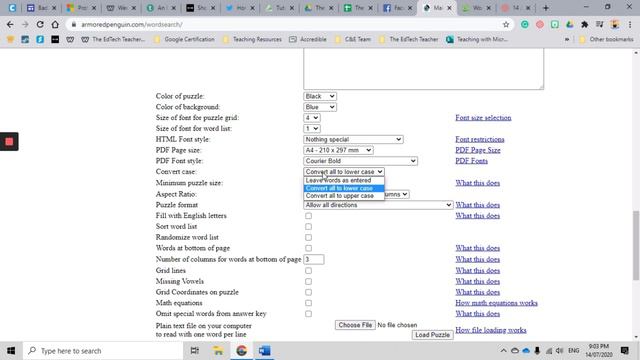Open the browser home page

coord(55,24)
